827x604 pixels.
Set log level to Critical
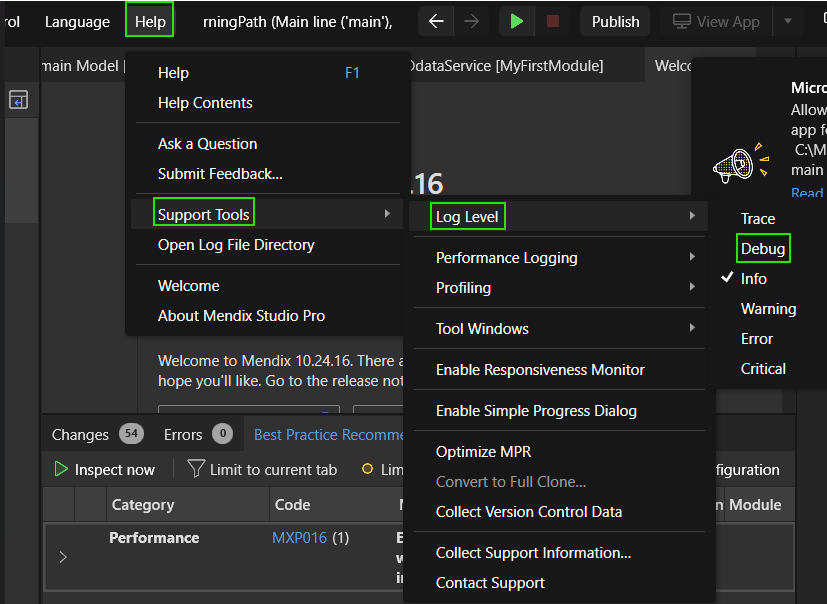pos(763,369)
